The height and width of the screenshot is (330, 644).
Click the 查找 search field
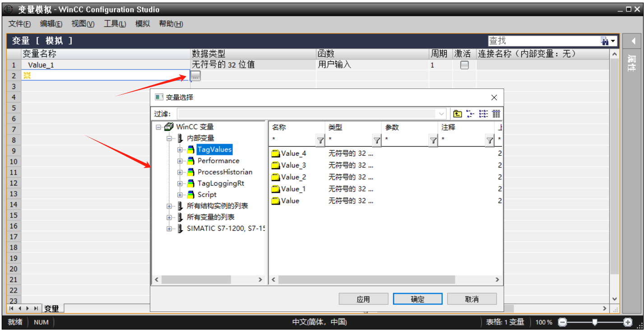(x=544, y=41)
